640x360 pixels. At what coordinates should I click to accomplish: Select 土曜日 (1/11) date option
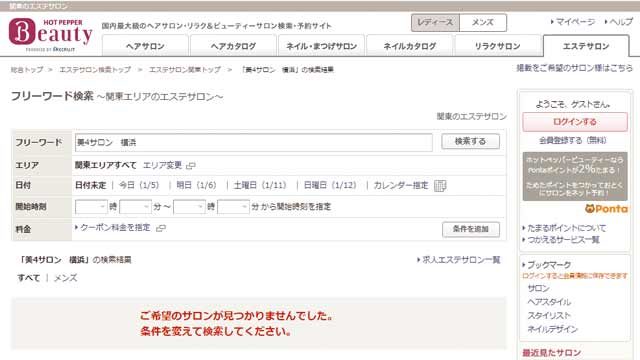260,185
